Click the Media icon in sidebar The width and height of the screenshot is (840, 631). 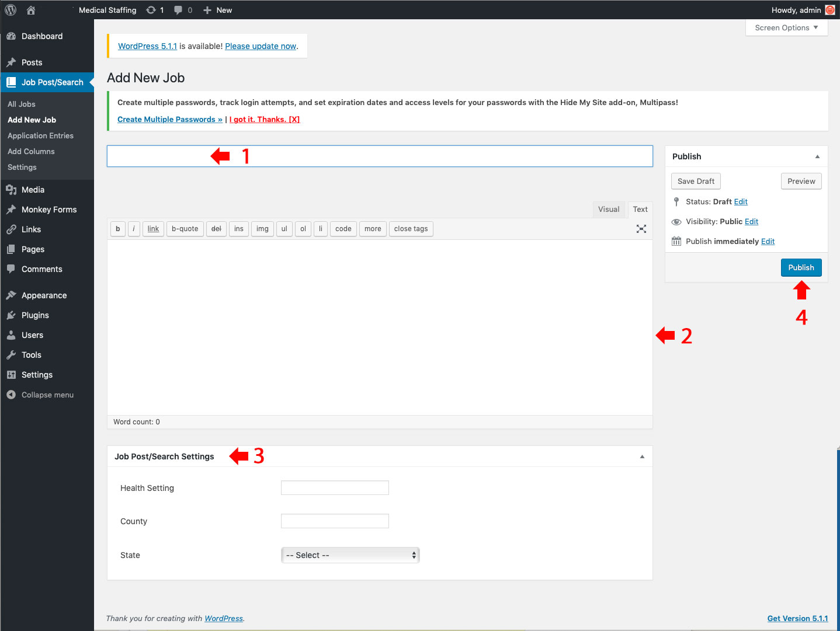11,190
